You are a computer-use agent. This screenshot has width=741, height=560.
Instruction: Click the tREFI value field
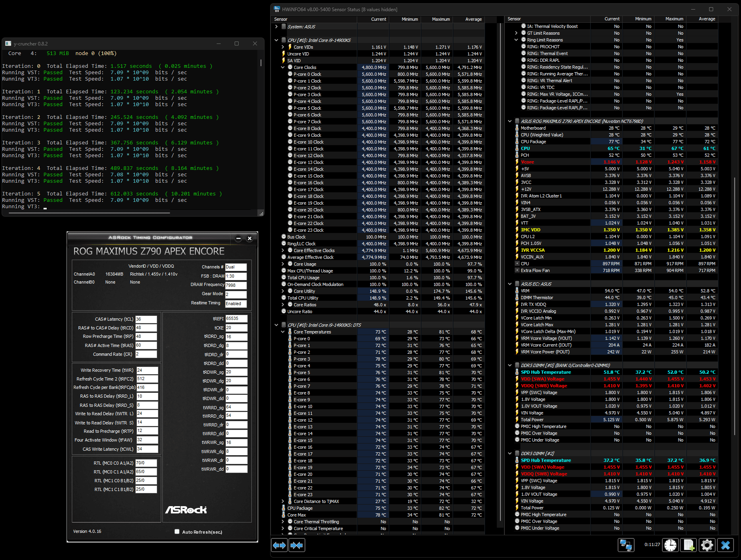(x=236, y=319)
